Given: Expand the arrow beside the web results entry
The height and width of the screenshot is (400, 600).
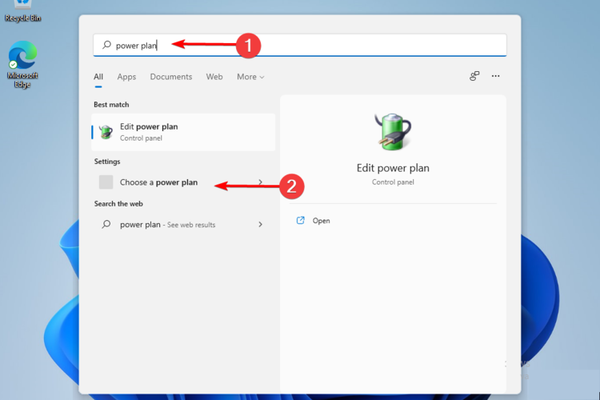Looking at the screenshot, I should click(260, 225).
